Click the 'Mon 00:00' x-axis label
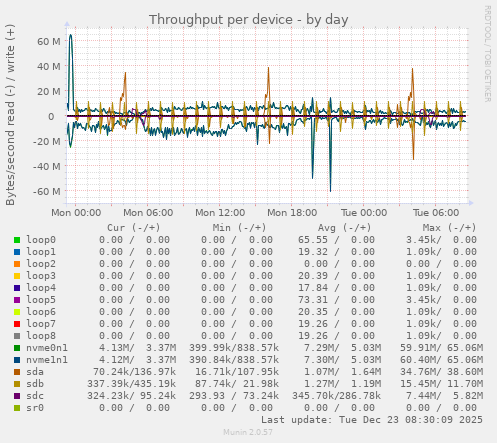Screen dimensions: 497x443 76,213
